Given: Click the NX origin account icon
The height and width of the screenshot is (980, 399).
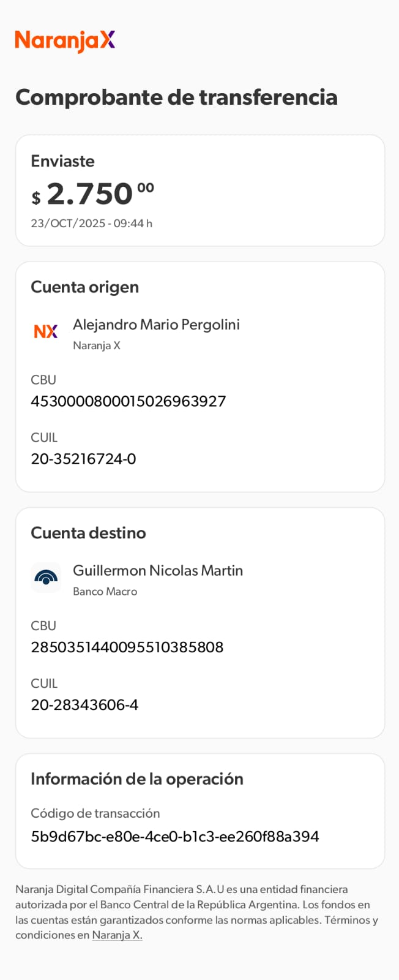Looking at the screenshot, I should (x=46, y=331).
